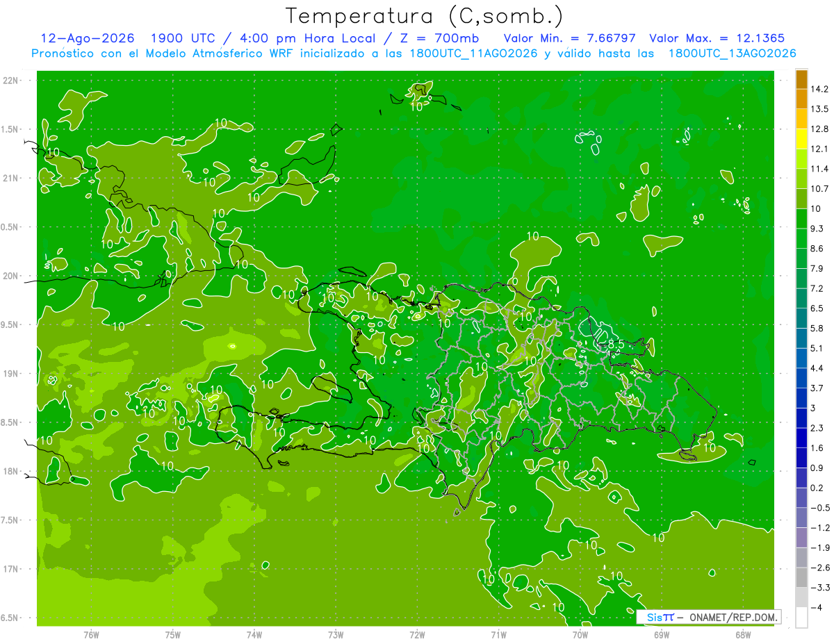Image resolution: width=834 pixels, height=644 pixels.
Task: Click the "71W" longitude axis label
Action: [498, 634]
